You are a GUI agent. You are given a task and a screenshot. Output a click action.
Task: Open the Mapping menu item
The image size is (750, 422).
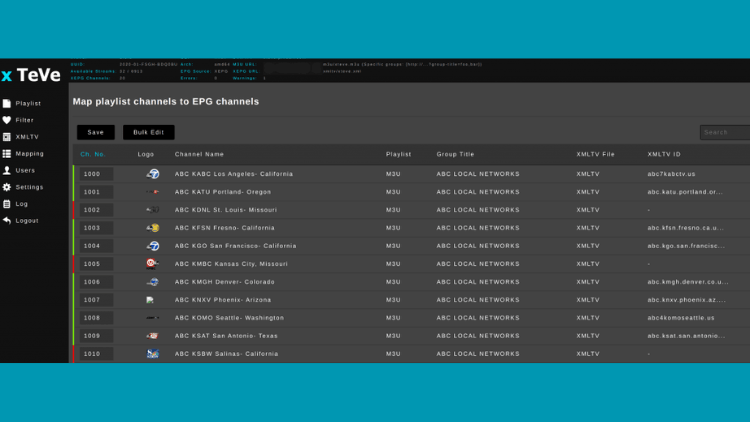(x=30, y=154)
